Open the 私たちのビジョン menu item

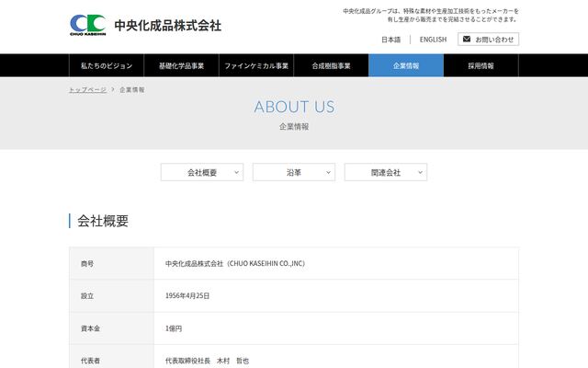click(x=107, y=65)
